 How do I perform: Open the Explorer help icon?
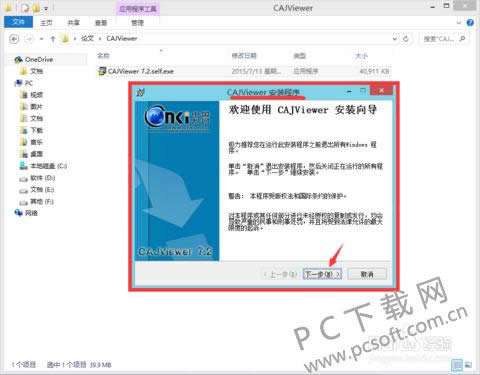click(470, 23)
